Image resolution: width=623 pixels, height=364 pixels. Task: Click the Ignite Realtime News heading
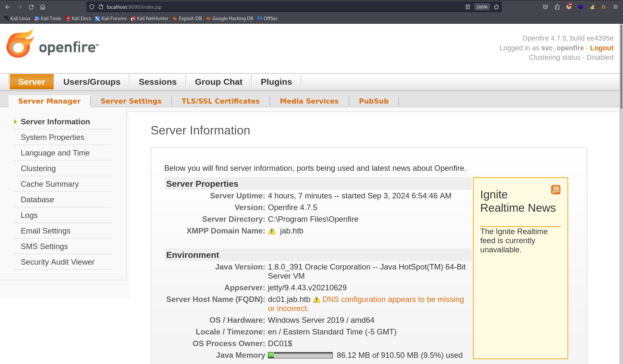pos(518,201)
